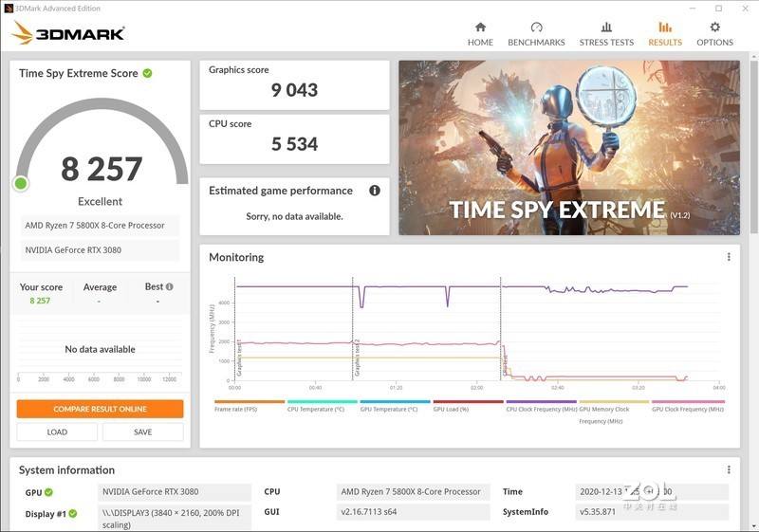
Task: Click the SAVE button
Action: click(x=143, y=431)
